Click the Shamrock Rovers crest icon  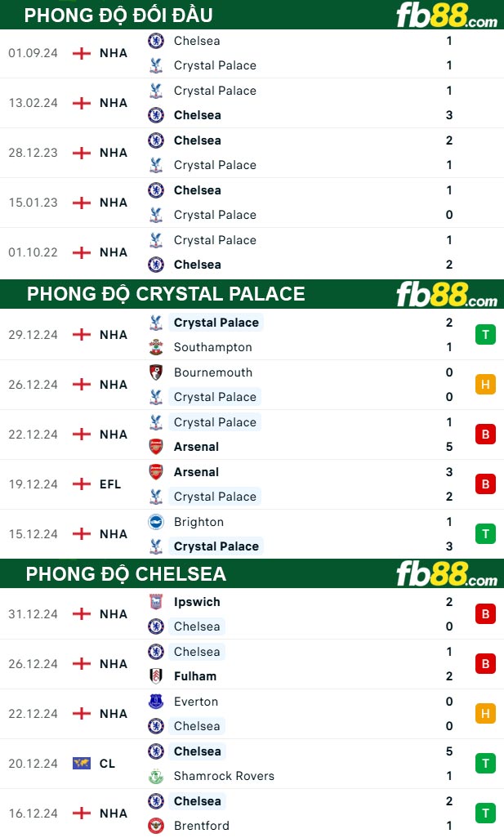(x=156, y=776)
